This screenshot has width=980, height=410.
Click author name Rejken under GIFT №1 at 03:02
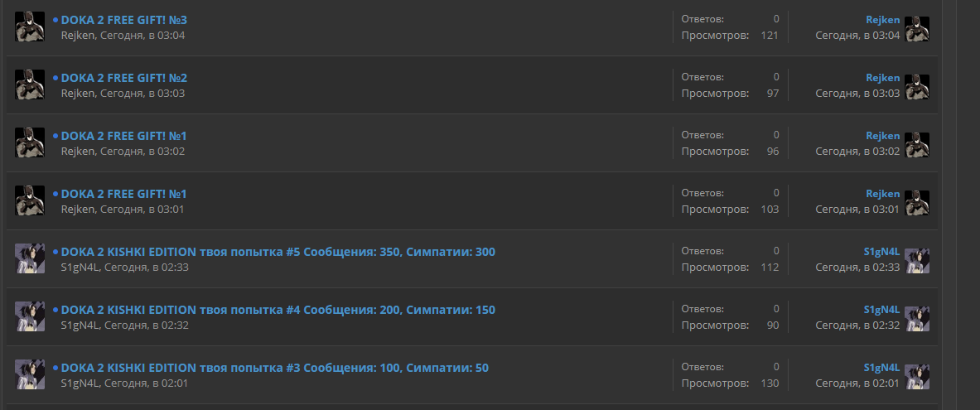click(78, 152)
